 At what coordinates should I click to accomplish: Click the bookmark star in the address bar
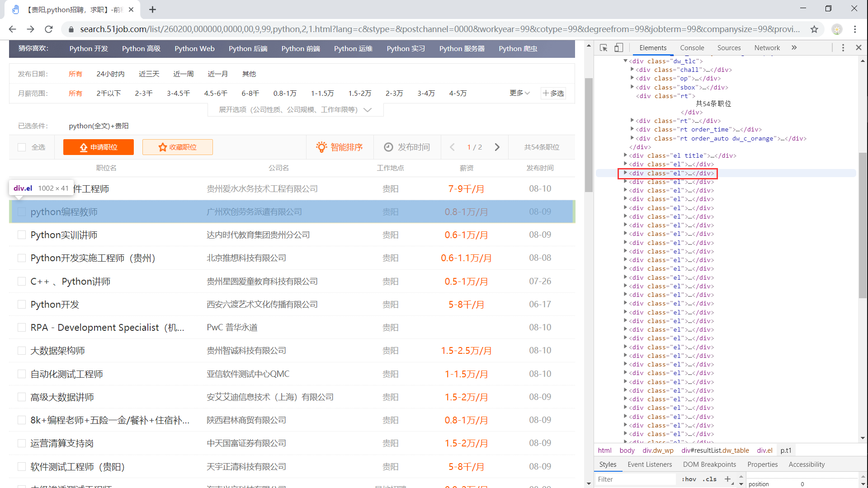pyautogui.click(x=815, y=29)
